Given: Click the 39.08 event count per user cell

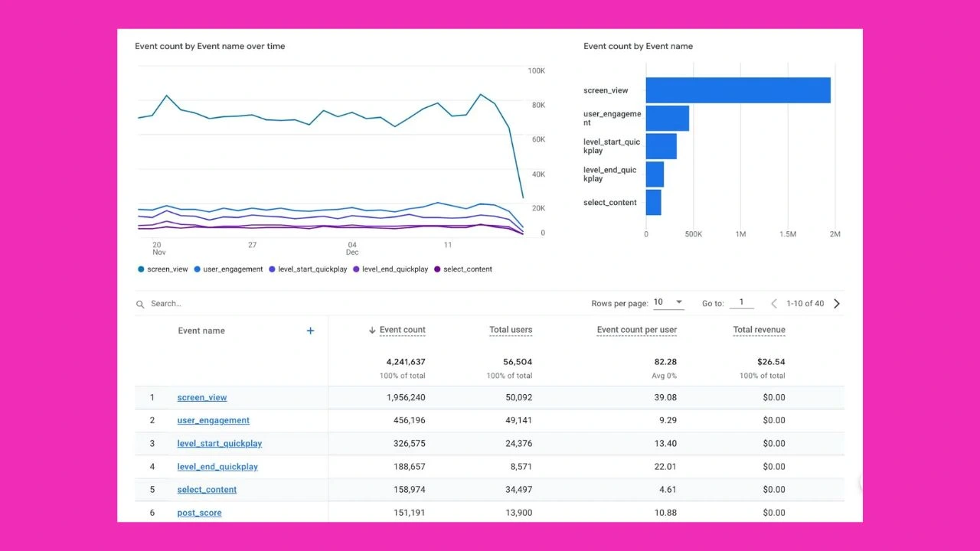Looking at the screenshot, I should [666, 398].
